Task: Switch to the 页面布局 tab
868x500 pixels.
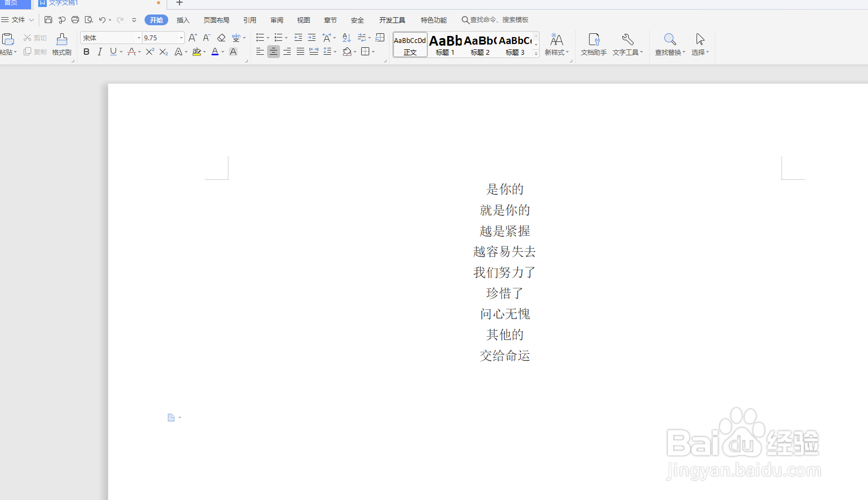Action: [217, 20]
